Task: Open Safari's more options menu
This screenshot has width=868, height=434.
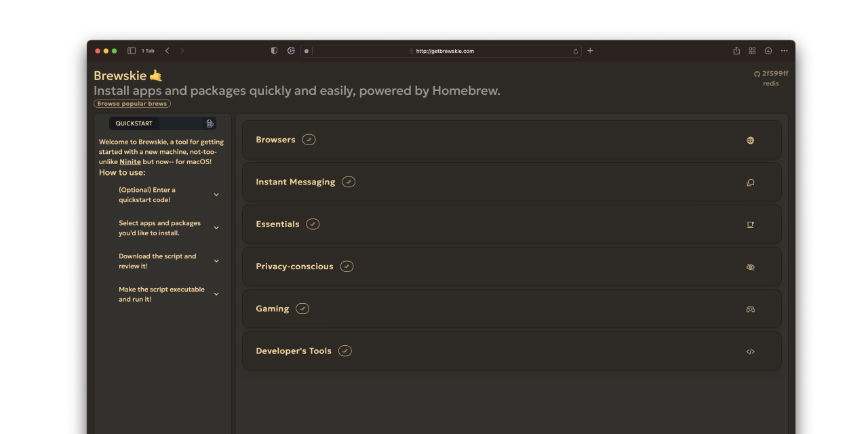Action: pyautogui.click(x=784, y=50)
